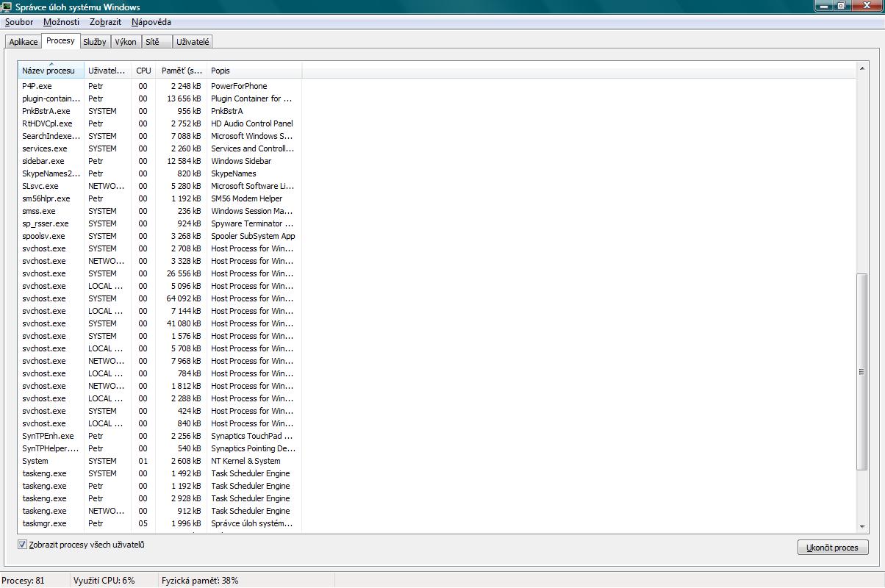Select the SkypeNames2 process row
Image resolution: width=885 pixels, height=588 pixels.
point(160,173)
